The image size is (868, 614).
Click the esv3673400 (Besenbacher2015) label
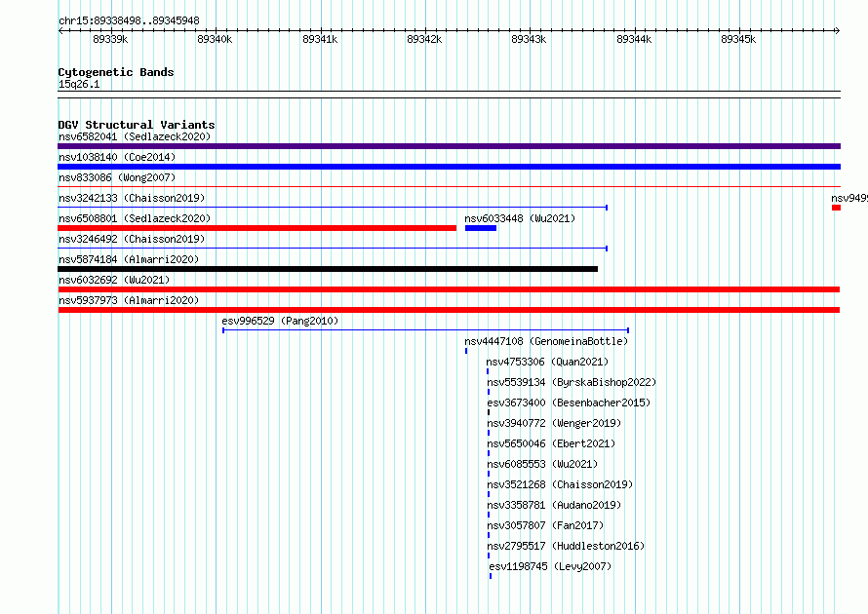click(x=569, y=403)
